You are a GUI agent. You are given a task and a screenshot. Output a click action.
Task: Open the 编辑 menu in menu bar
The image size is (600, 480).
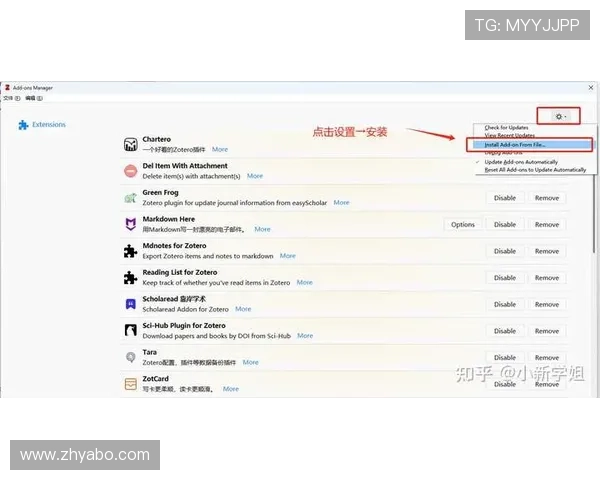coord(34,98)
